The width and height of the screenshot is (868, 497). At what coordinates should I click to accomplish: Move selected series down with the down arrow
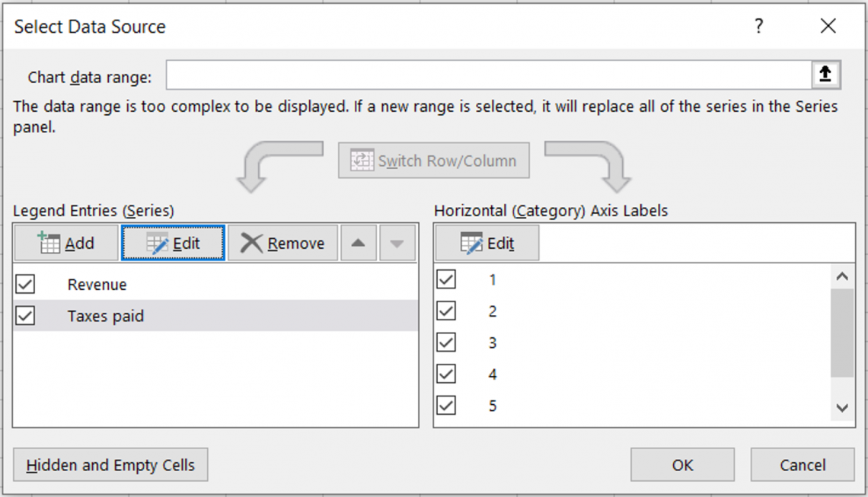pos(397,243)
